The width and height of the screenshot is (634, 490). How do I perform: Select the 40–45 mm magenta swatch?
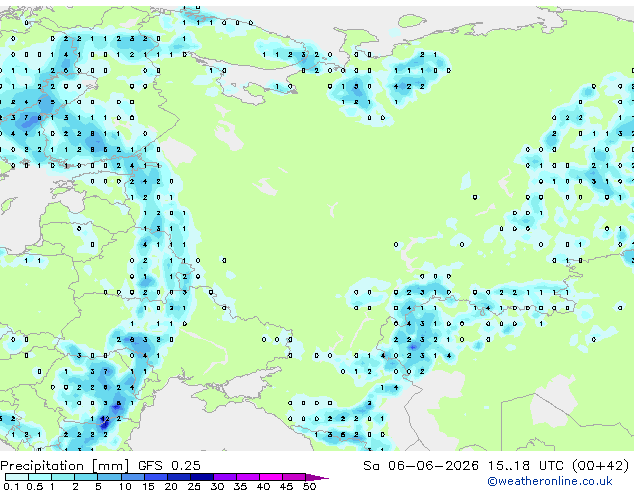click(271, 477)
